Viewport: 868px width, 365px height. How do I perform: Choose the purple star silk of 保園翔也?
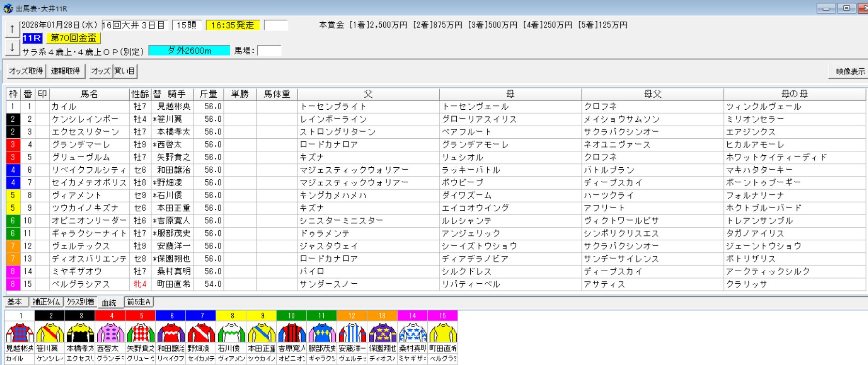(382, 333)
